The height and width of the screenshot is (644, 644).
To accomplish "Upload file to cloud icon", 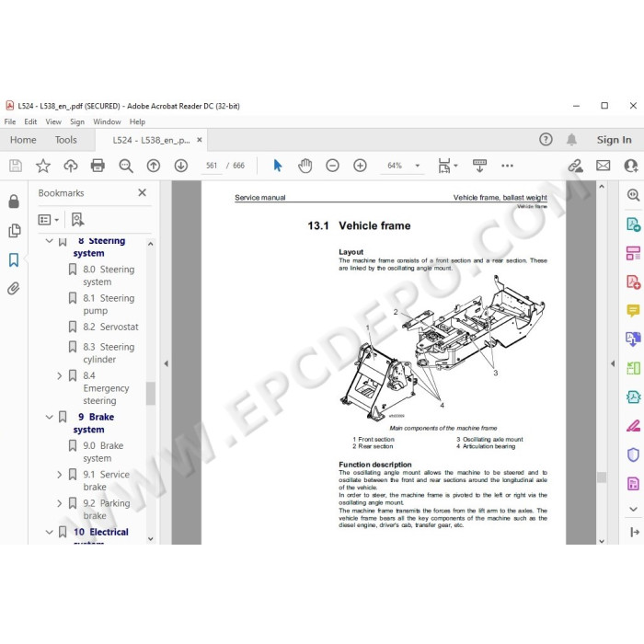I will 71,166.
